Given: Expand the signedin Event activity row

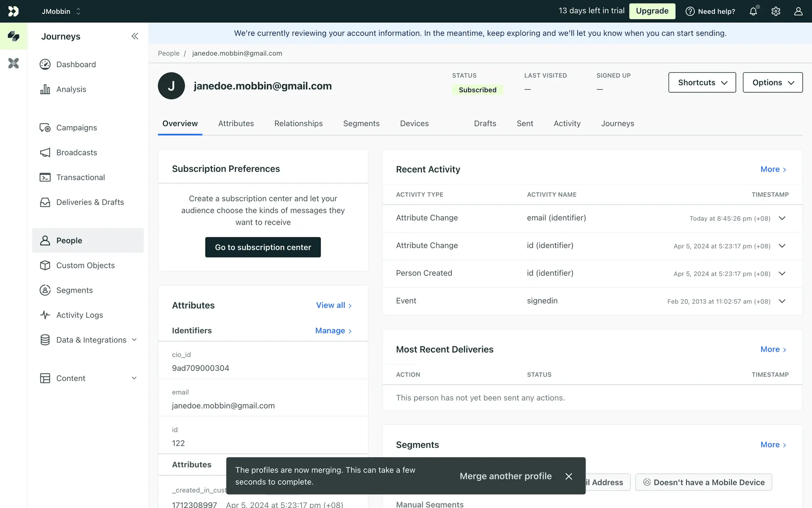Looking at the screenshot, I should (782, 301).
